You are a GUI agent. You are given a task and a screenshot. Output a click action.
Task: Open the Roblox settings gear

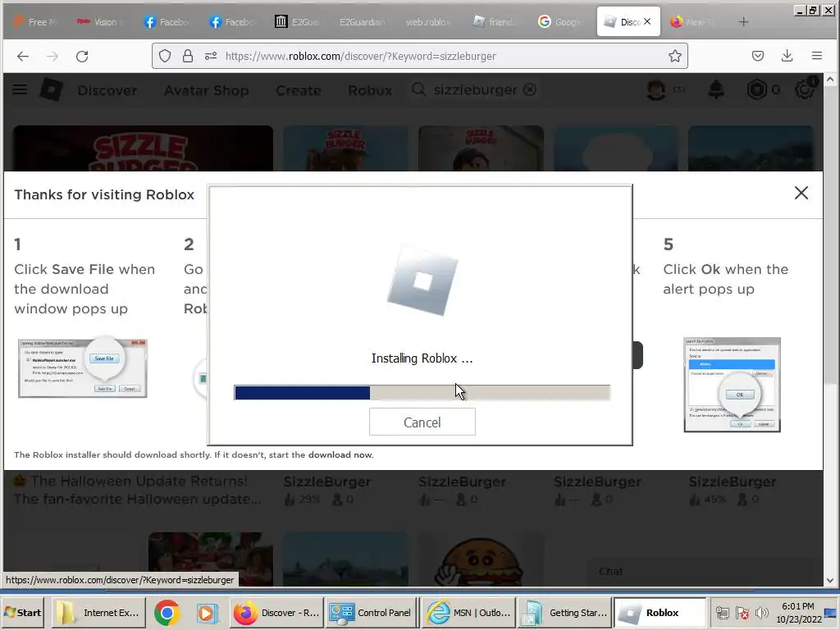coord(805,89)
